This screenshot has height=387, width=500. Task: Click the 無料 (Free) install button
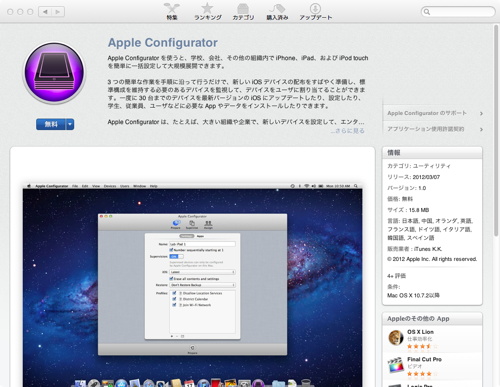pos(51,124)
